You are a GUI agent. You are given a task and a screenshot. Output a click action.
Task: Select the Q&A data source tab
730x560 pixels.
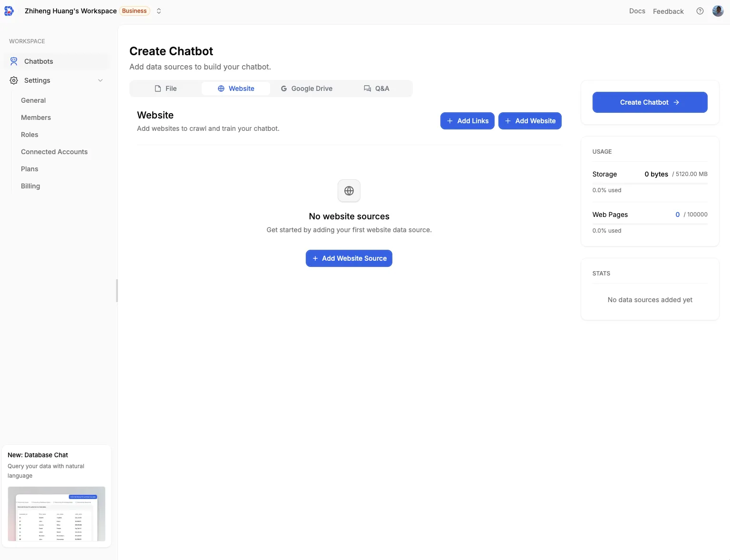(x=377, y=88)
